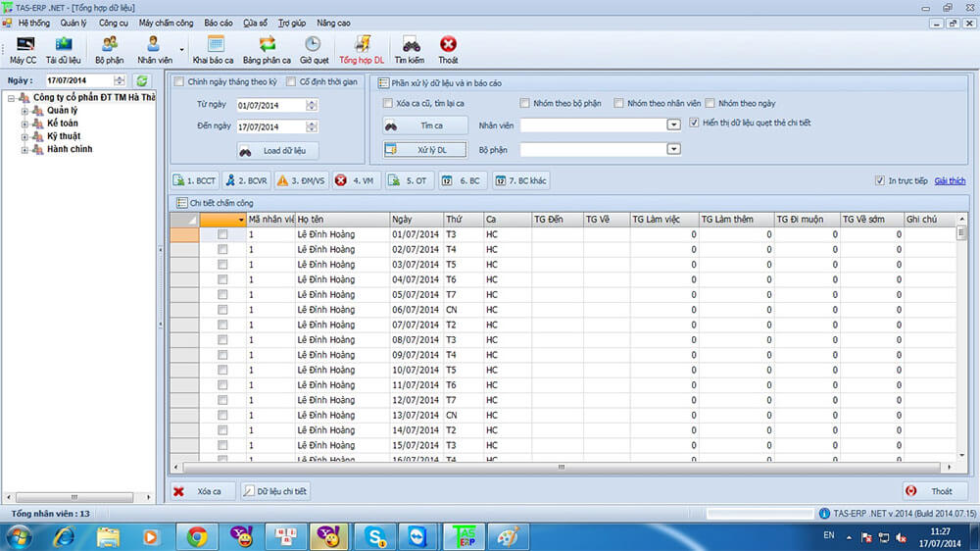980x551 pixels.
Task: Open the Hệ thống menu
Action: point(33,24)
